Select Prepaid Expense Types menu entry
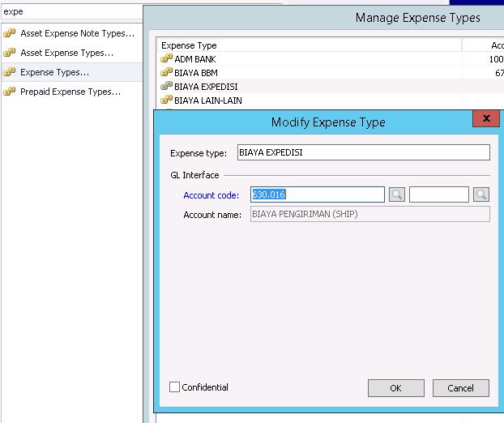The width and height of the screenshot is (504, 423). [x=70, y=92]
